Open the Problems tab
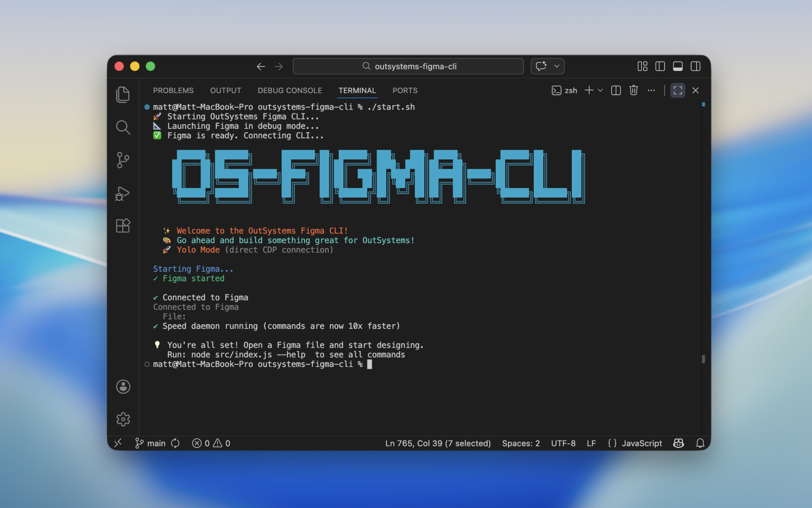812x508 pixels. pyautogui.click(x=173, y=90)
